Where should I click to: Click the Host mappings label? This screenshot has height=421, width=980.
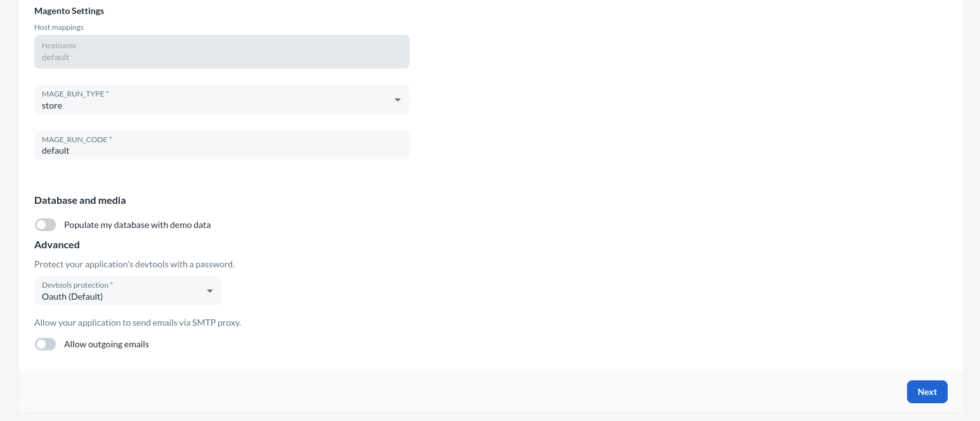[59, 27]
